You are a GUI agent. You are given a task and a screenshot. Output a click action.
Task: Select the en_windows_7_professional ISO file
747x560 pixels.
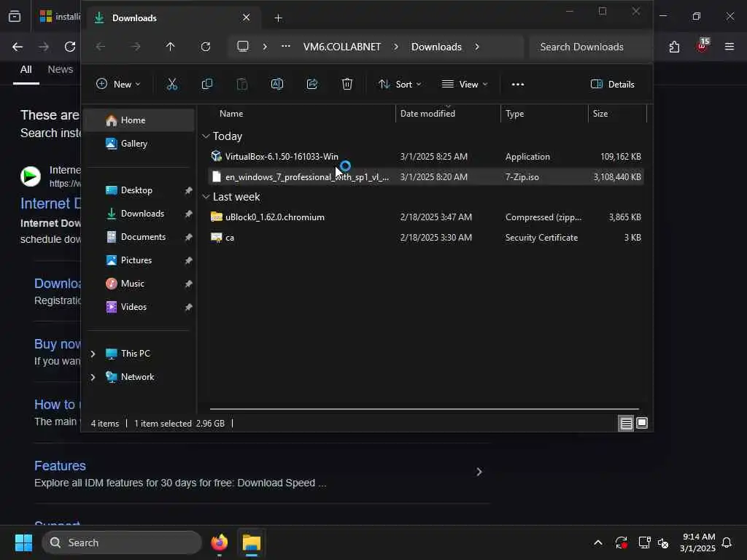[x=426, y=176]
